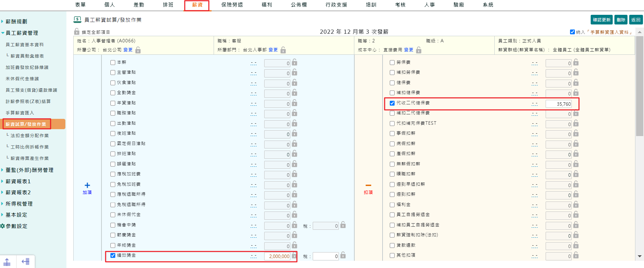
Task: Uncheck the 績效獎金 checkbox
Action: [x=113, y=256]
